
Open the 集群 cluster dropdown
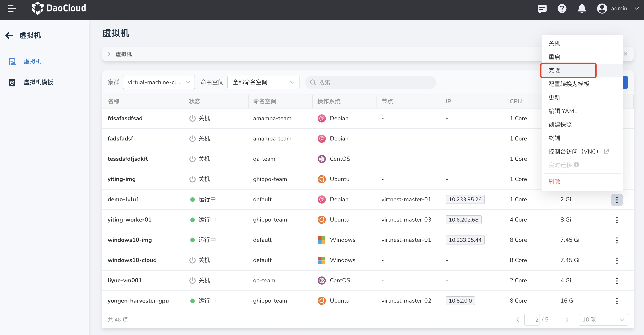(x=159, y=82)
